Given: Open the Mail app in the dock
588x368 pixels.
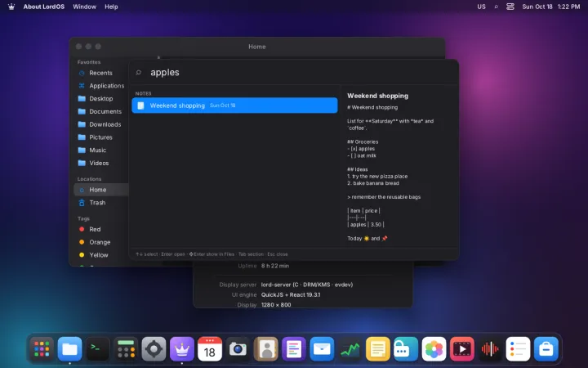Looking at the screenshot, I should pyautogui.click(x=322, y=349).
